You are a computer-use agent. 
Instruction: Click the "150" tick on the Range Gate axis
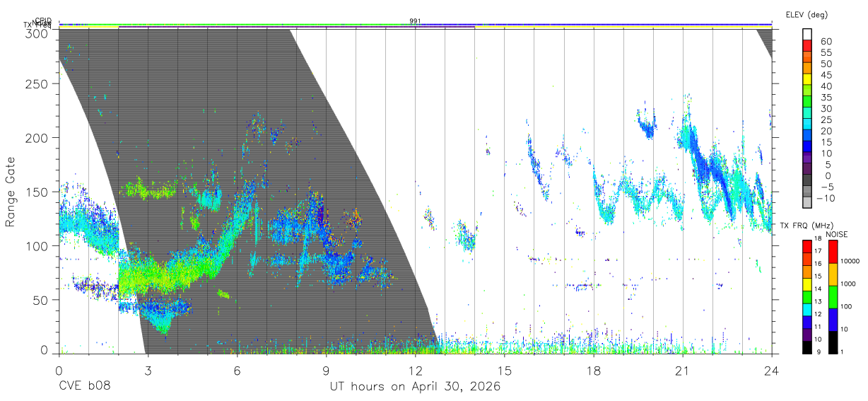click(36, 192)
